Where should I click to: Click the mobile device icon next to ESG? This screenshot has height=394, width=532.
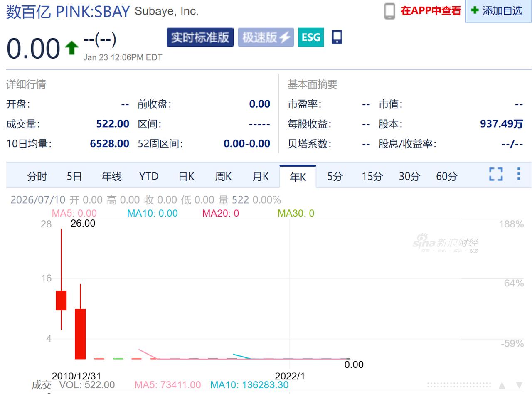coord(337,37)
